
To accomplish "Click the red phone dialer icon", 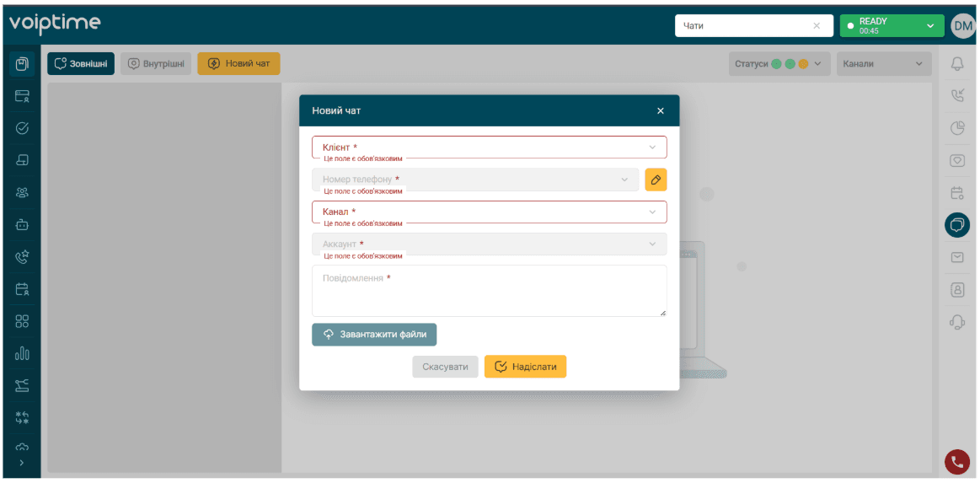I will pyautogui.click(x=956, y=462).
